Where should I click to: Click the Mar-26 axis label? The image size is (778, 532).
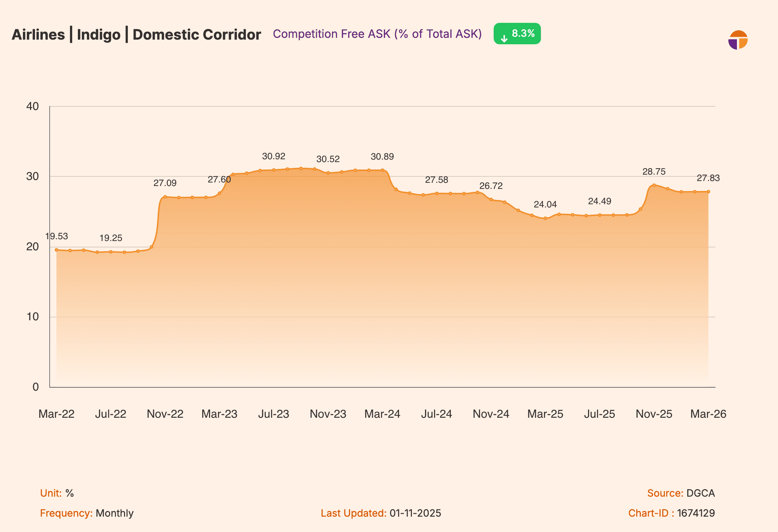click(x=709, y=414)
